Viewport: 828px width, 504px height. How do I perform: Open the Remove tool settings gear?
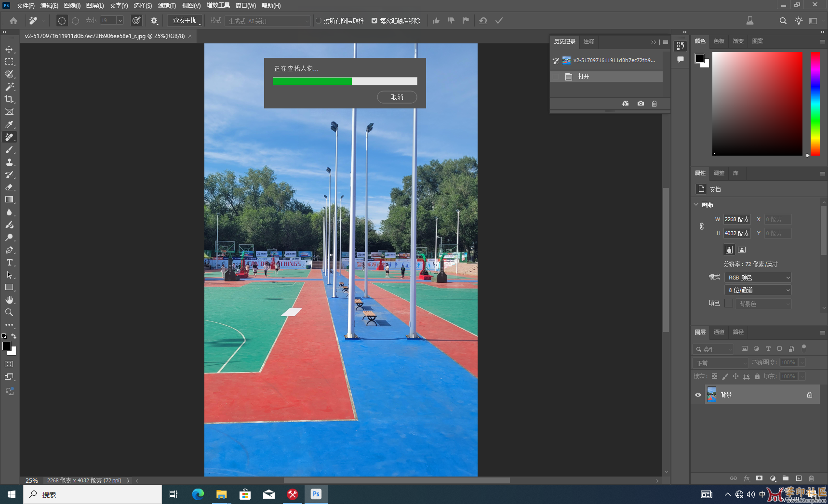click(x=154, y=21)
